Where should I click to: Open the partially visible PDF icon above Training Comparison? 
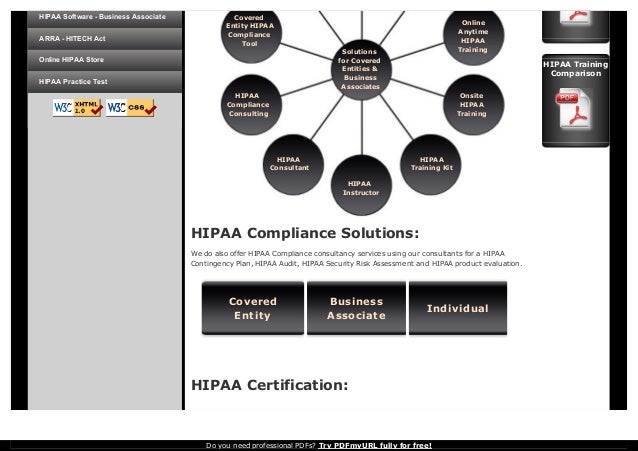575,18
